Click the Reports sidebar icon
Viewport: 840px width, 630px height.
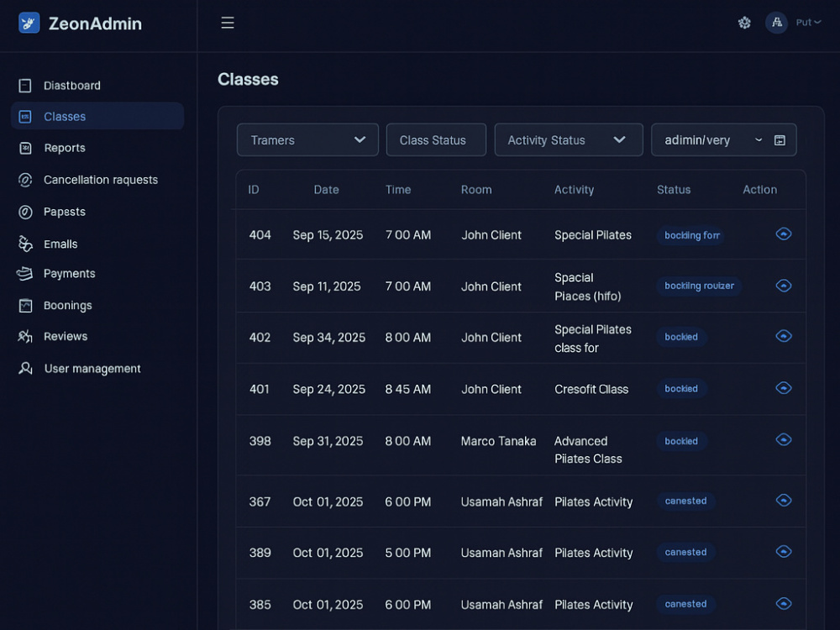25,148
